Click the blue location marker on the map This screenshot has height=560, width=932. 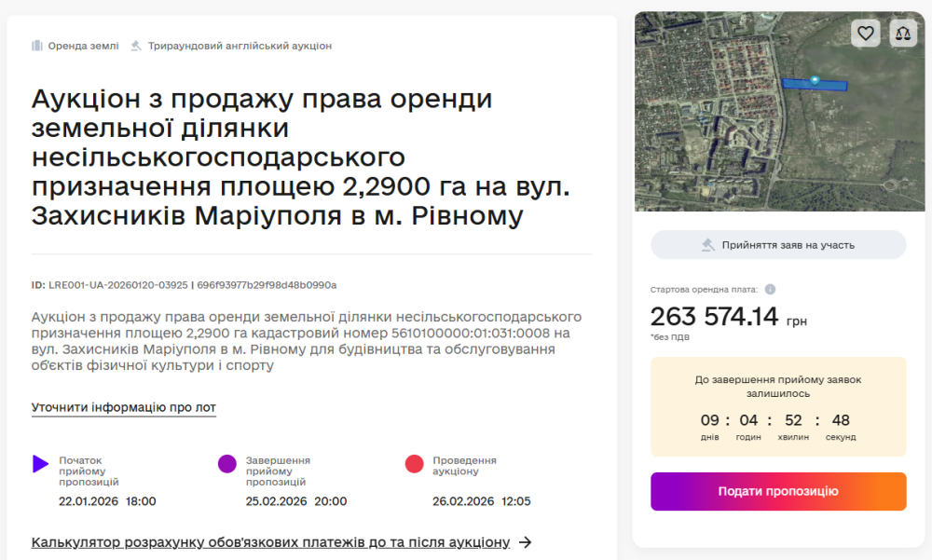click(x=815, y=81)
